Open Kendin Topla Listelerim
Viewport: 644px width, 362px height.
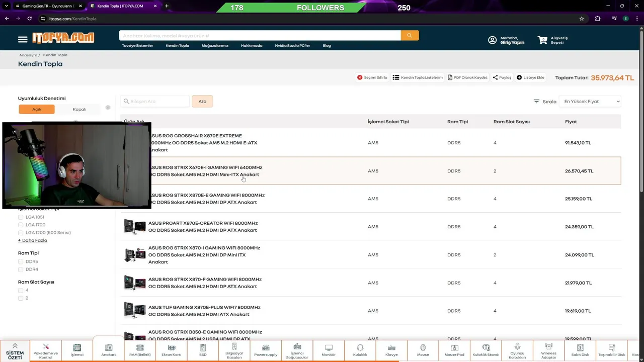pyautogui.click(x=418, y=77)
